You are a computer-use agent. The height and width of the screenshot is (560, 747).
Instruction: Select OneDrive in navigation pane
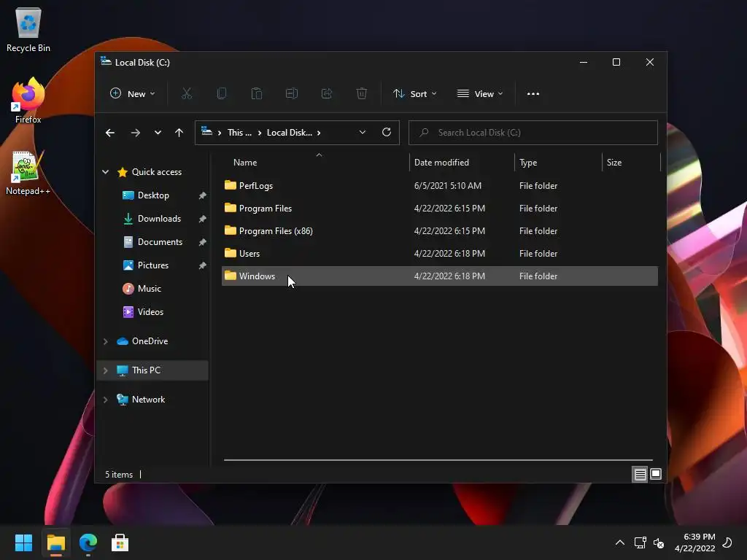150,341
